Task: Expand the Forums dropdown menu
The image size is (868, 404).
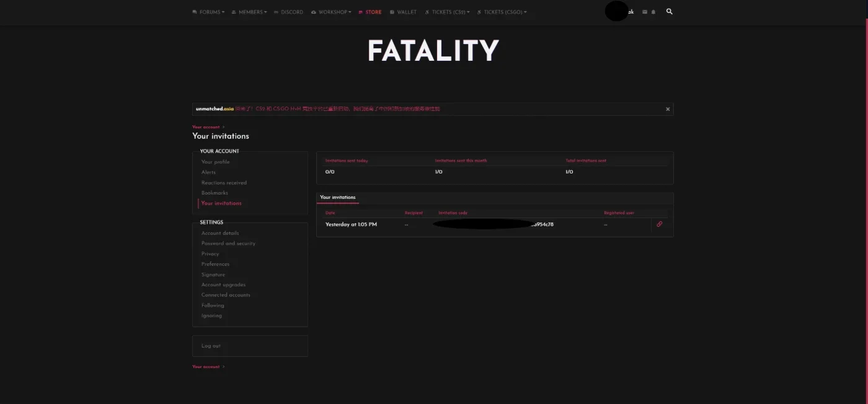Action: click(x=208, y=12)
